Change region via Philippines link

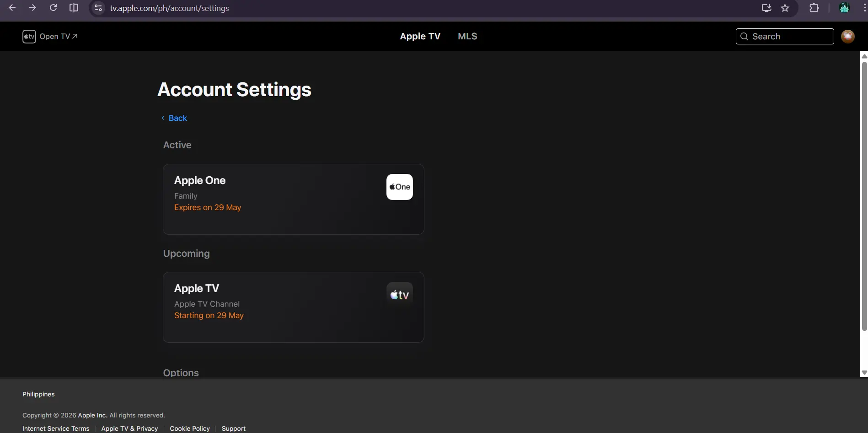pyautogui.click(x=38, y=394)
